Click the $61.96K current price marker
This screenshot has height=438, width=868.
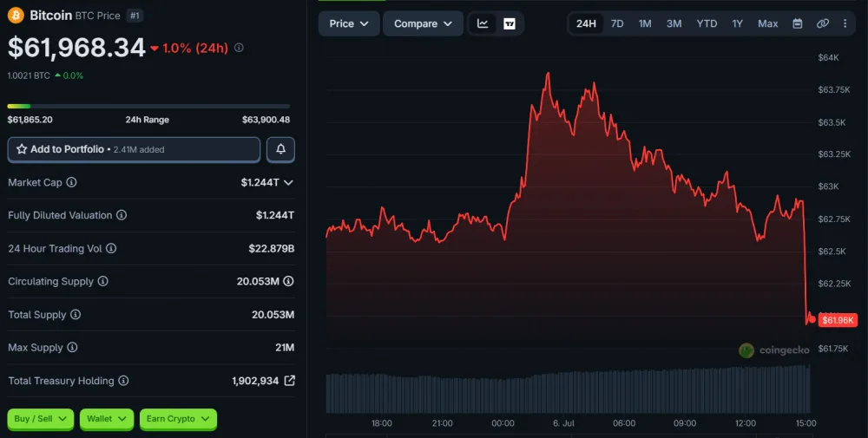pyautogui.click(x=838, y=320)
